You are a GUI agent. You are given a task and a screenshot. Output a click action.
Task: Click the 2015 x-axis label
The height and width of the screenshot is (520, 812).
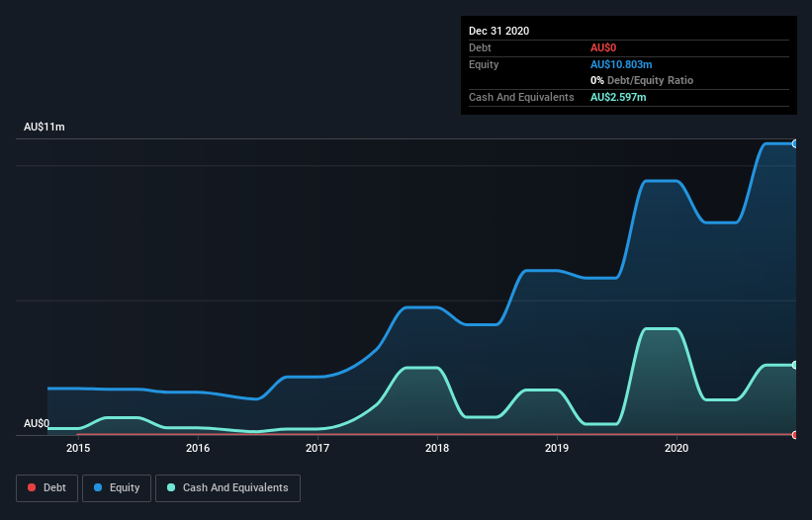point(78,448)
